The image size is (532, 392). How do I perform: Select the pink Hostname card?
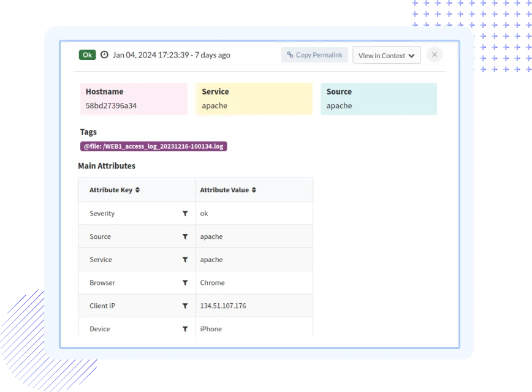point(134,99)
